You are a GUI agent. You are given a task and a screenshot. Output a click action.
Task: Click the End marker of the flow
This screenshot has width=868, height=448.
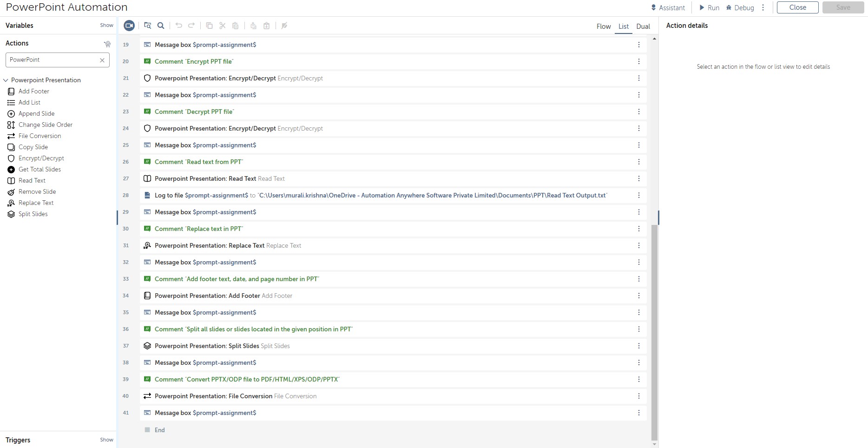(155, 430)
